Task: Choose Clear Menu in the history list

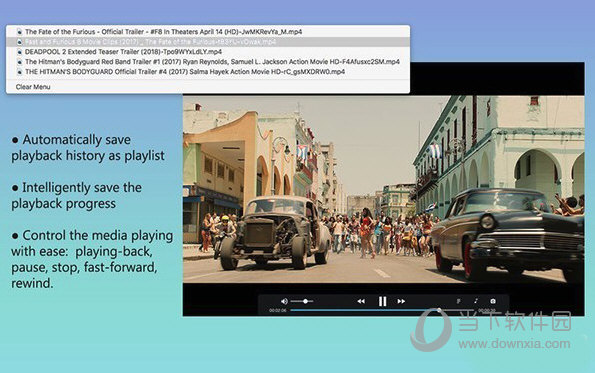Action: [x=33, y=87]
